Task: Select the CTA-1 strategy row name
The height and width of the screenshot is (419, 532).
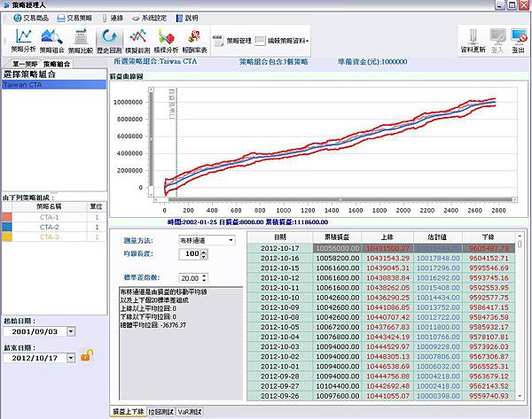Action: pyautogui.click(x=49, y=217)
